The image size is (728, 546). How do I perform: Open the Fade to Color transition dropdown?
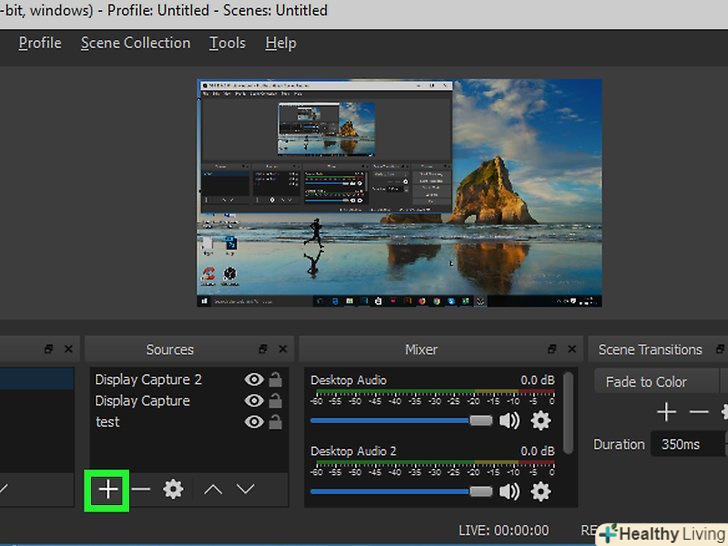[656, 381]
